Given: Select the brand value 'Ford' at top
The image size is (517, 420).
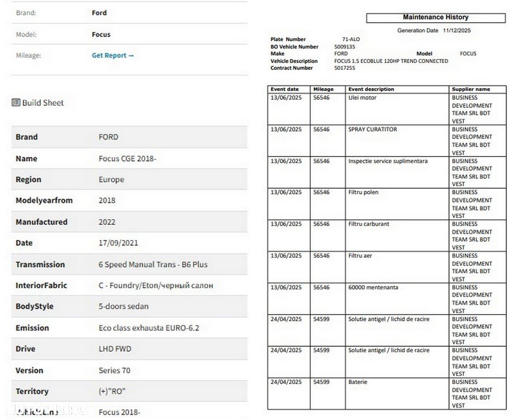Looking at the screenshot, I should click(99, 13).
